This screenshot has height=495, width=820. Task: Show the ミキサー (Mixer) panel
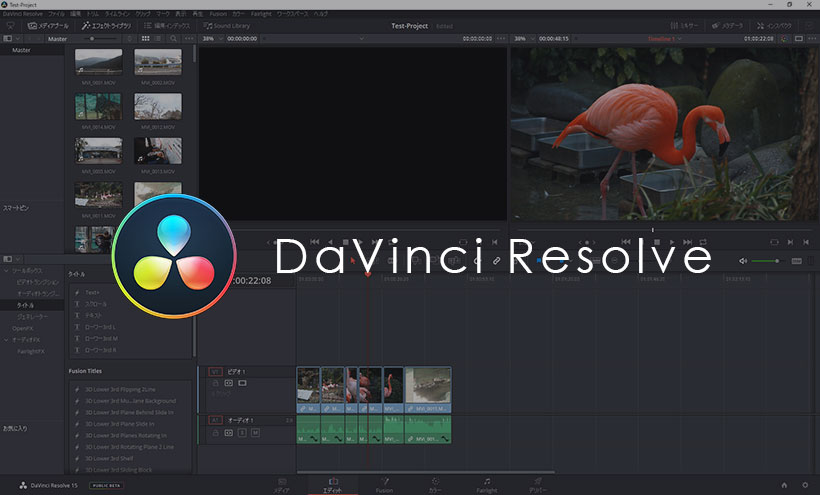point(685,26)
